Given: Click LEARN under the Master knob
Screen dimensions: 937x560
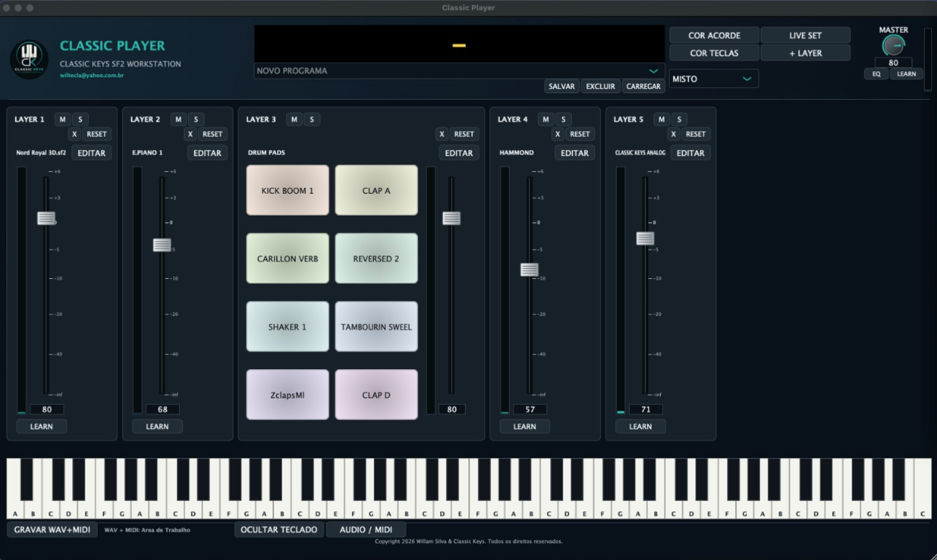Looking at the screenshot, I should 906,74.
